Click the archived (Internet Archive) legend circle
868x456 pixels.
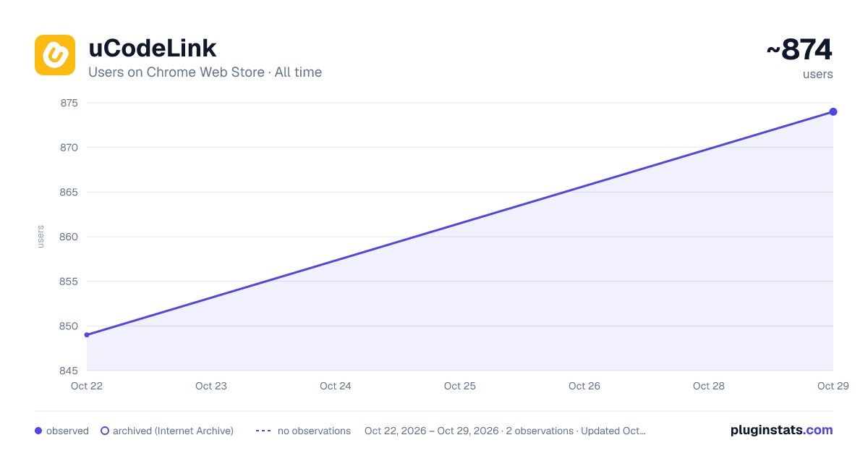coord(105,431)
